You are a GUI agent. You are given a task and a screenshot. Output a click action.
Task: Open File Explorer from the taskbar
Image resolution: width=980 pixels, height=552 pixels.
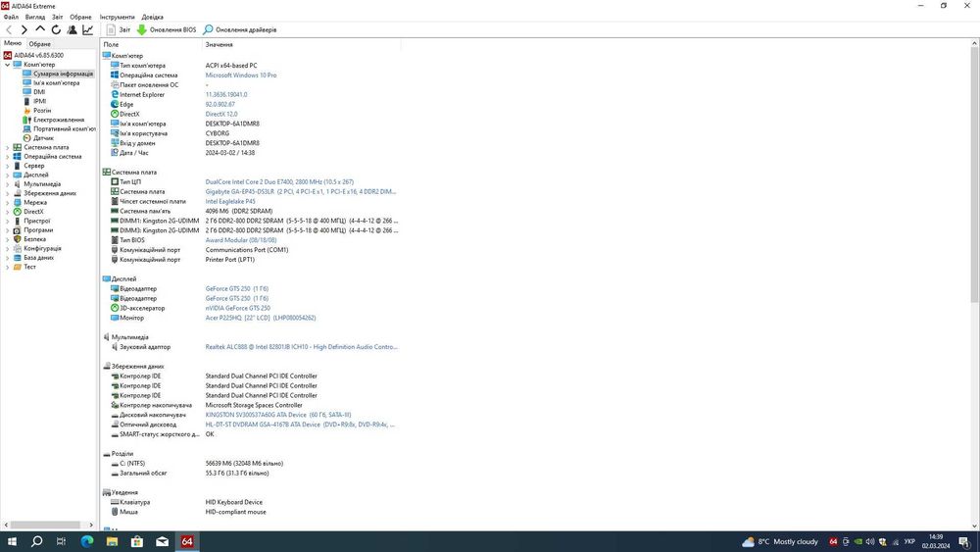point(112,541)
